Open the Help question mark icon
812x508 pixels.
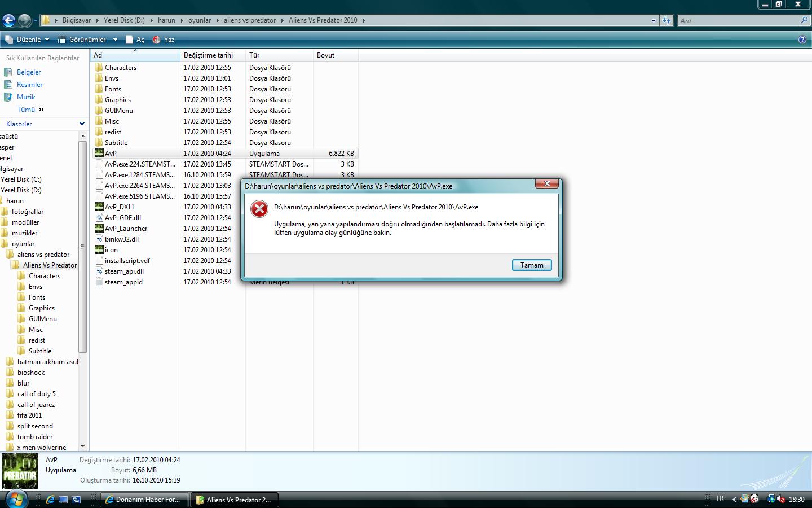click(802, 40)
